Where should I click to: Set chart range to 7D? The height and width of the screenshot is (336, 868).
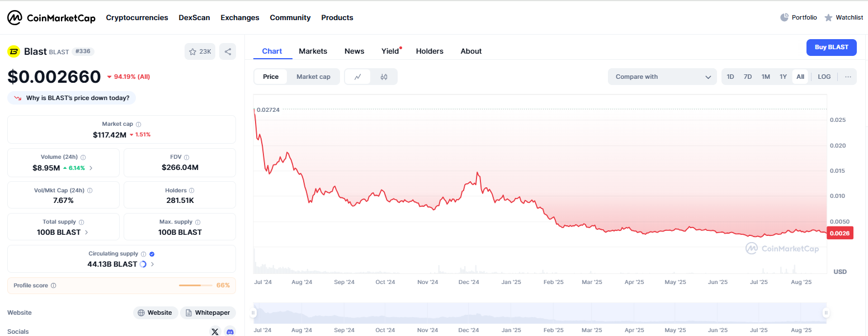pos(748,77)
